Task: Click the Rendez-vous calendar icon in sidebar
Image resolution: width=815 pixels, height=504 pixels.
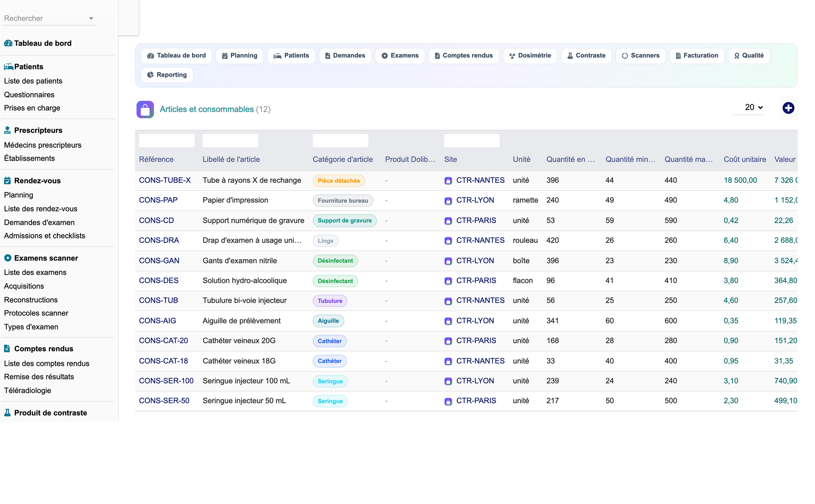Action: pos(8,181)
